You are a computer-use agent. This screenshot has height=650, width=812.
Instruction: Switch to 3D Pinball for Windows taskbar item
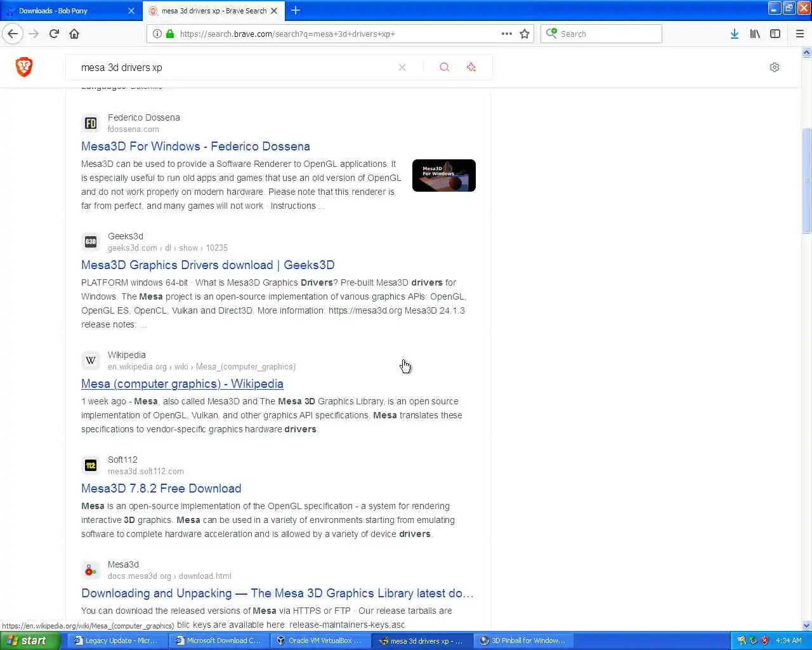click(x=523, y=640)
